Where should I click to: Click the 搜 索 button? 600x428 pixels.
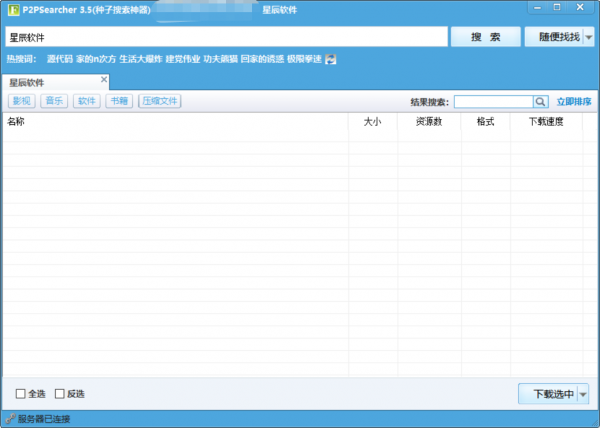[486, 37]
